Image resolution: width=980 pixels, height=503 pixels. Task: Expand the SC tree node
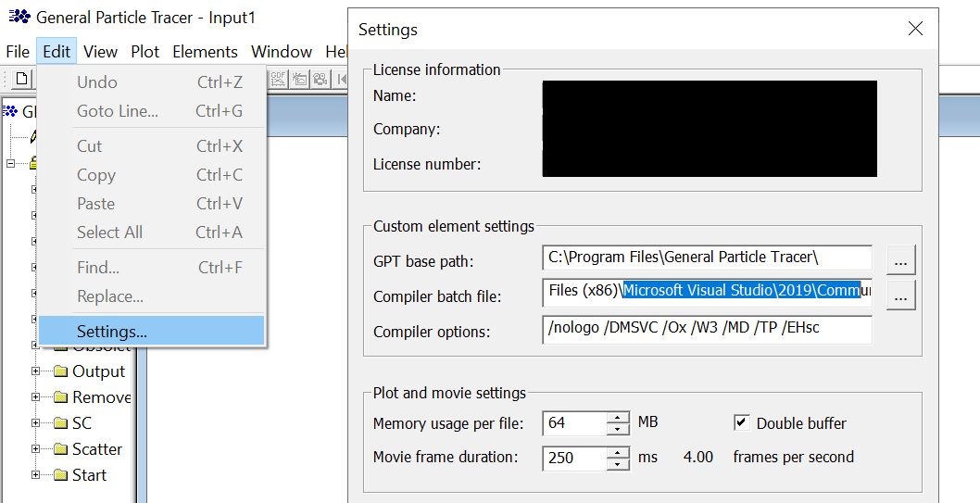coord(35,423)
